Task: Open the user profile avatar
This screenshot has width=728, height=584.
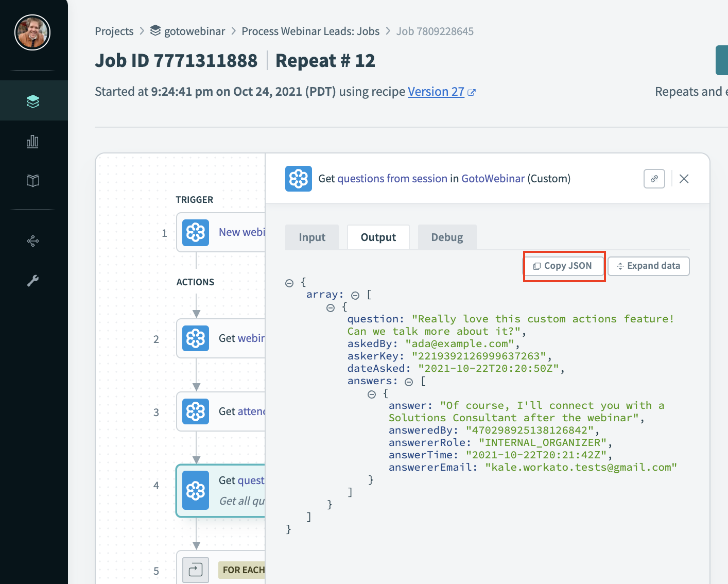Action: [x=32, y=32]
